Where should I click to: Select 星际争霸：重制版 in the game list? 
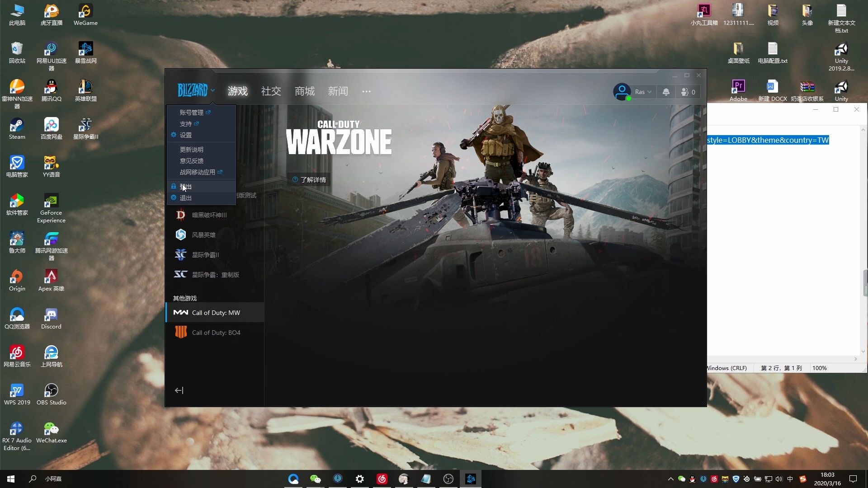click(215, 275)
